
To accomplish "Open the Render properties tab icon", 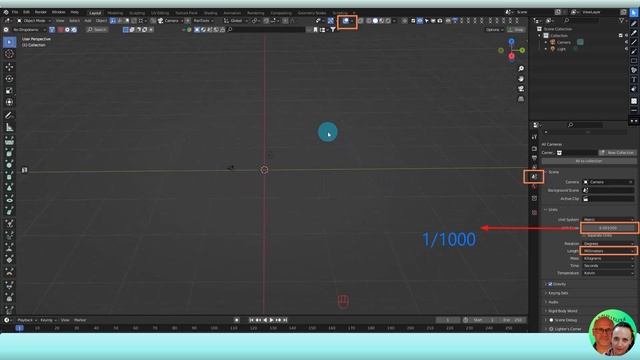I will (534, 149).
